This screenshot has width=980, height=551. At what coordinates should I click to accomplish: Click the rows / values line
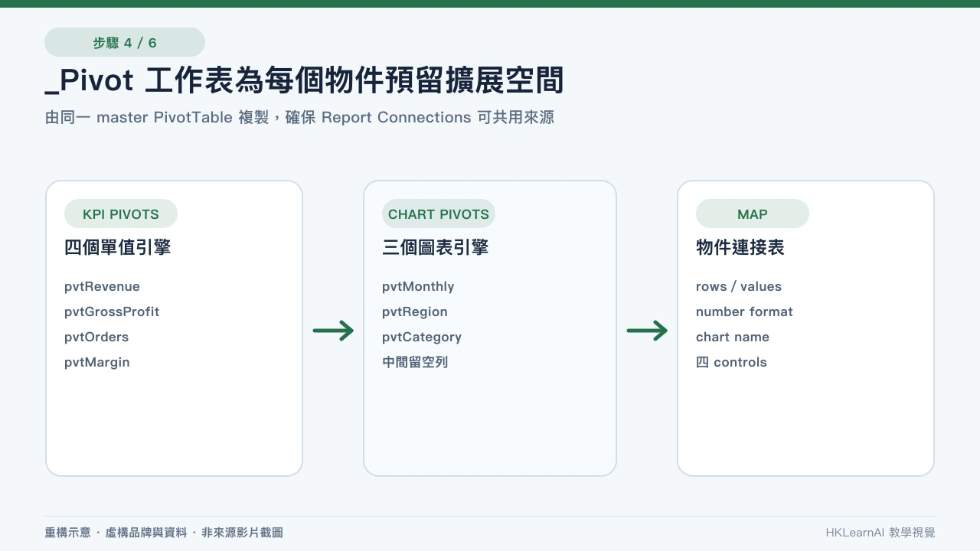click(739, 286)
